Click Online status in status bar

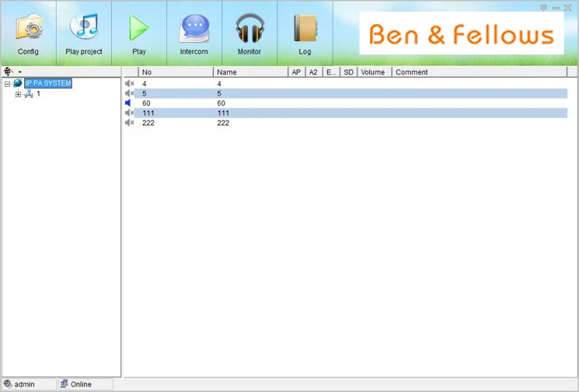pos(81,384)
